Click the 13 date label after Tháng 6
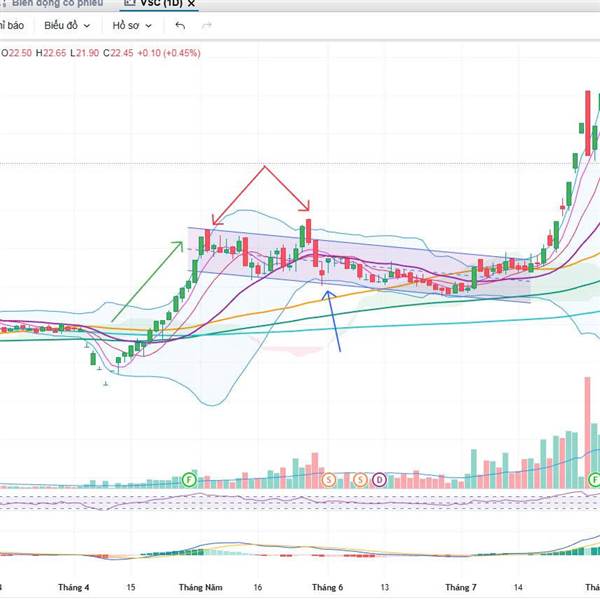 [x=385, y=587]
